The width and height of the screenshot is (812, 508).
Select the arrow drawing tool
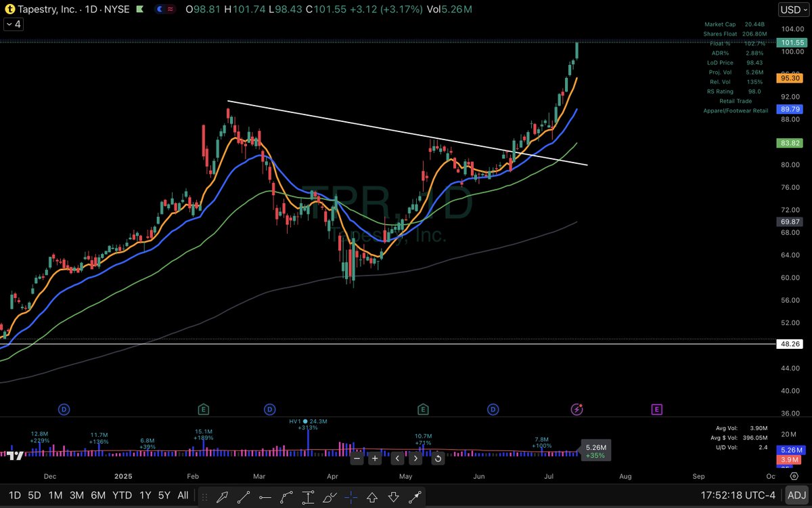point(223,496)
